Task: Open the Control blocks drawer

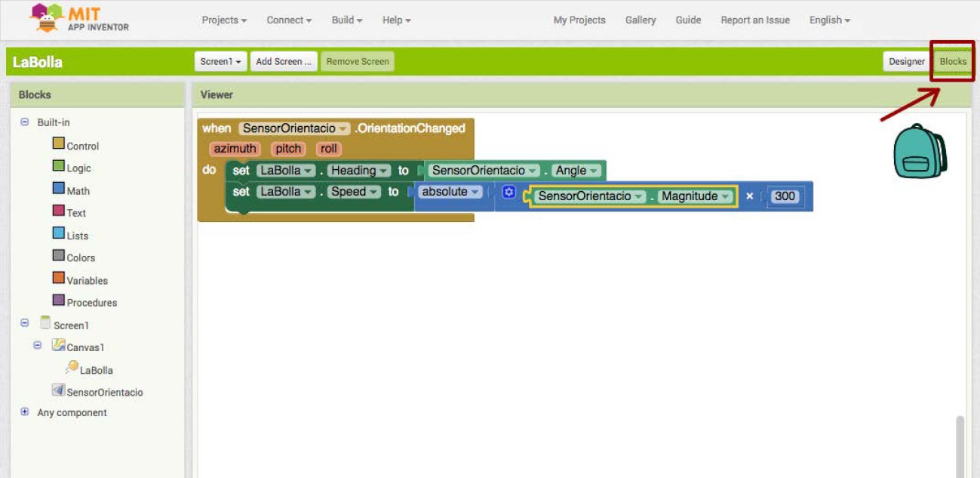Action: click(75, 145)
